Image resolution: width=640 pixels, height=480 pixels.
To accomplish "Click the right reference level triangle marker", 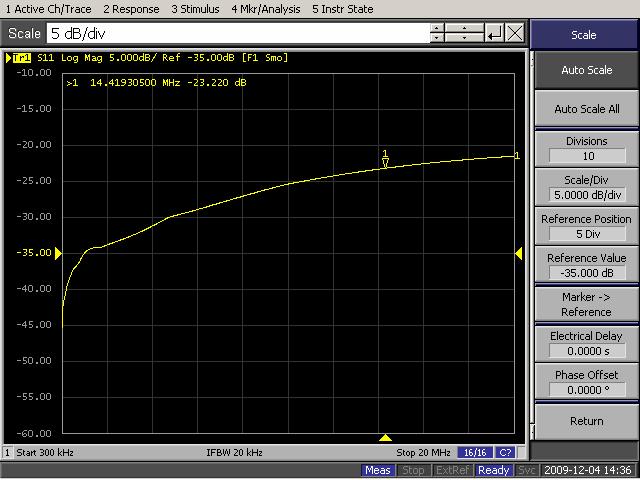I will coord(519,253).
